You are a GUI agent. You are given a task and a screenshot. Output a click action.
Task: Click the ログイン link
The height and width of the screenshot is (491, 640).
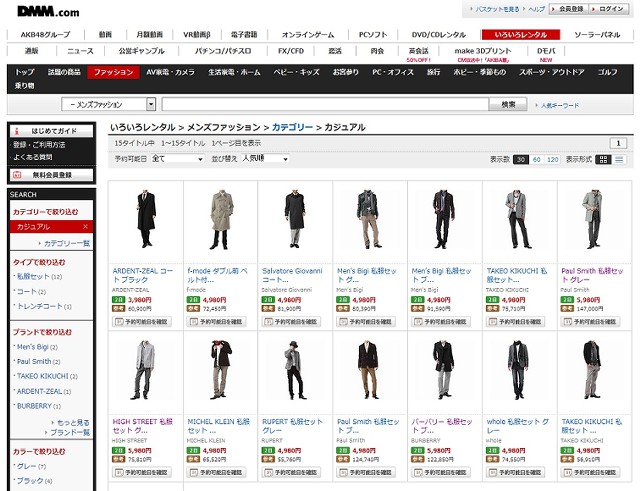coord(608,9)
